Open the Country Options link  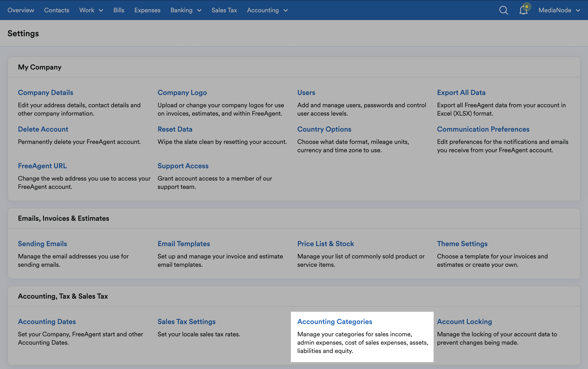tap(324, 129)
